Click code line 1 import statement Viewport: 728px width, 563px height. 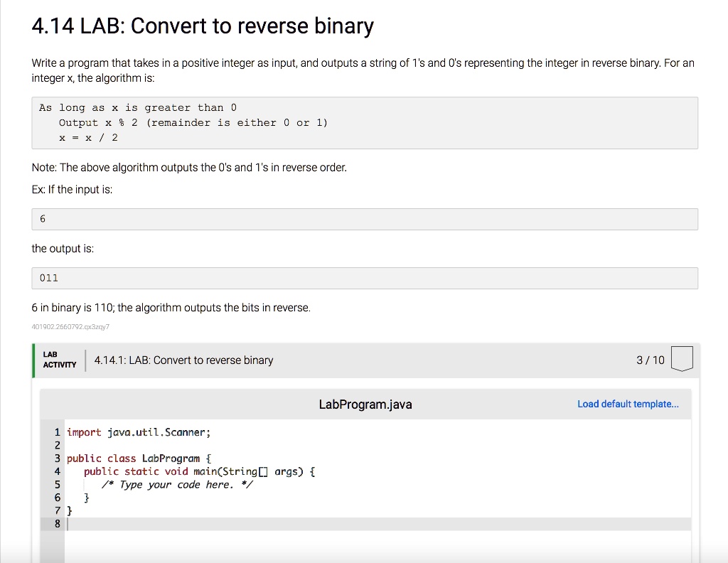(x=139, y=432)
